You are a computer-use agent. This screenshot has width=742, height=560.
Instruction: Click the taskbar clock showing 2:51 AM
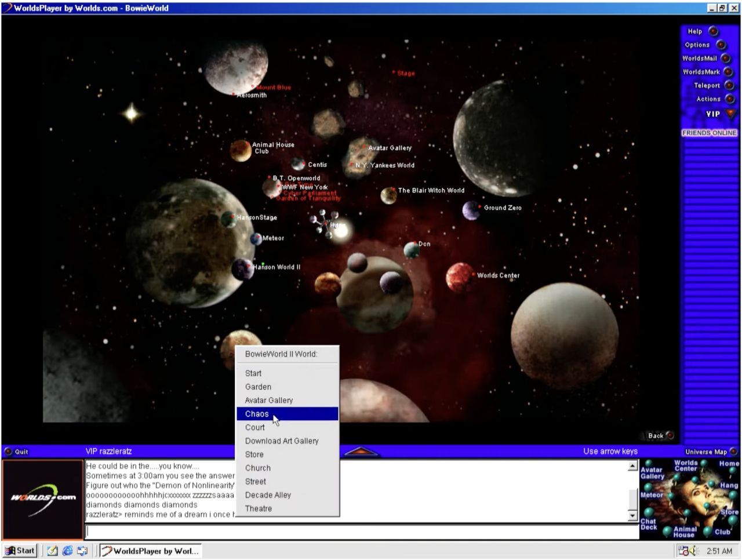click(719, 551)
